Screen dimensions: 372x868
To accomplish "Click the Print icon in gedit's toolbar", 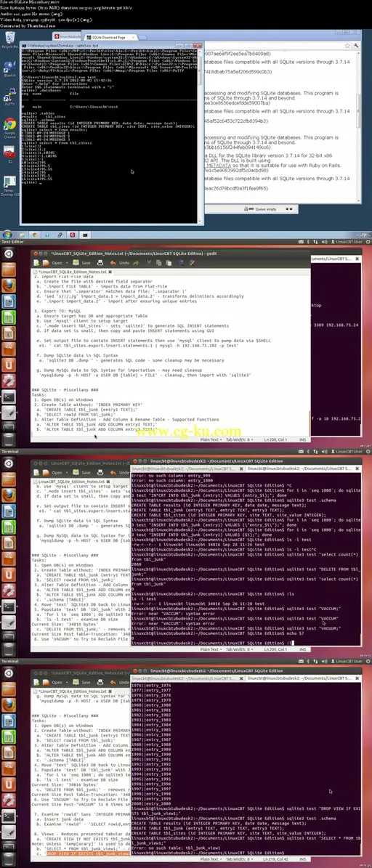I will click(100, 263).
